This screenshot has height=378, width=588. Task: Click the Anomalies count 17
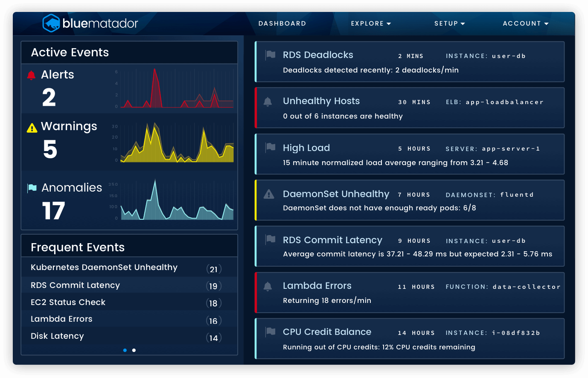coord(54,211)
